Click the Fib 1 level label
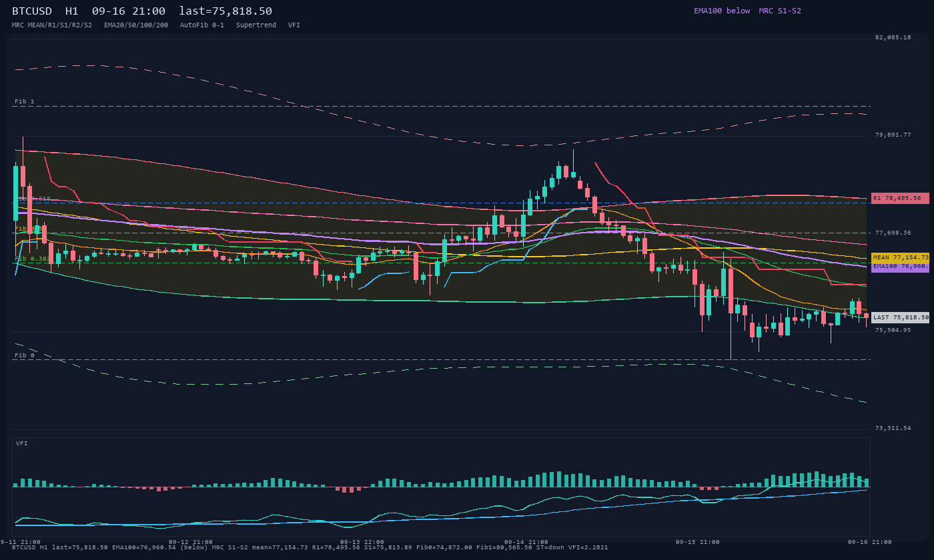This screenshot has height=560, width=934. point(25,101)
